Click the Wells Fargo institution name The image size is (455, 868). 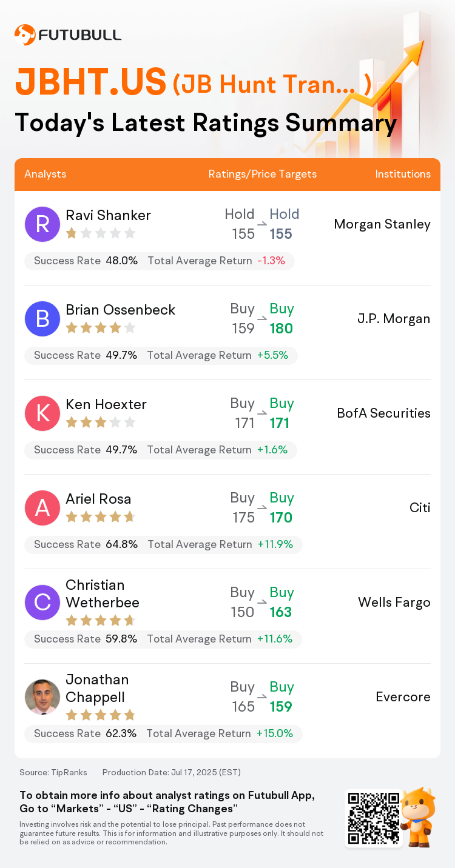click(394, 603)
